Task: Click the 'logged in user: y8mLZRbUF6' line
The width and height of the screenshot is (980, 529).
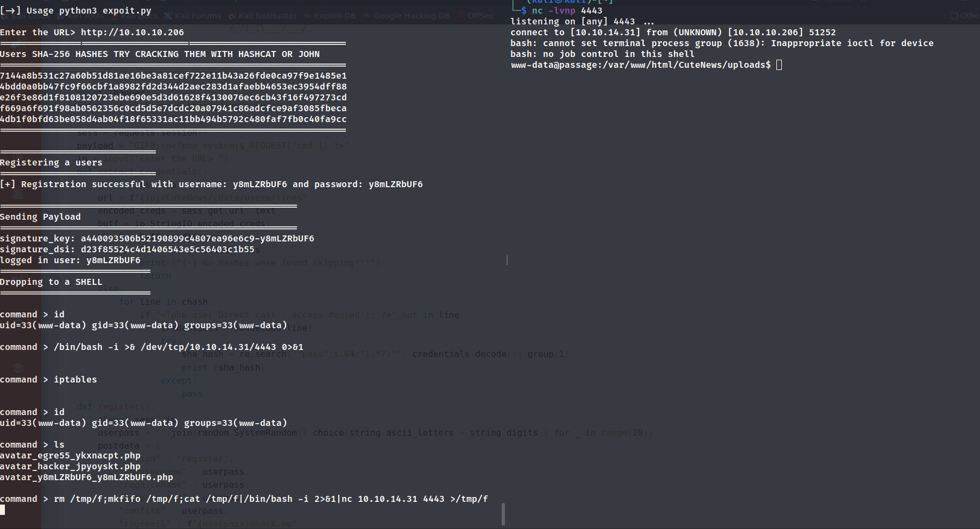Action: [70, 260]
